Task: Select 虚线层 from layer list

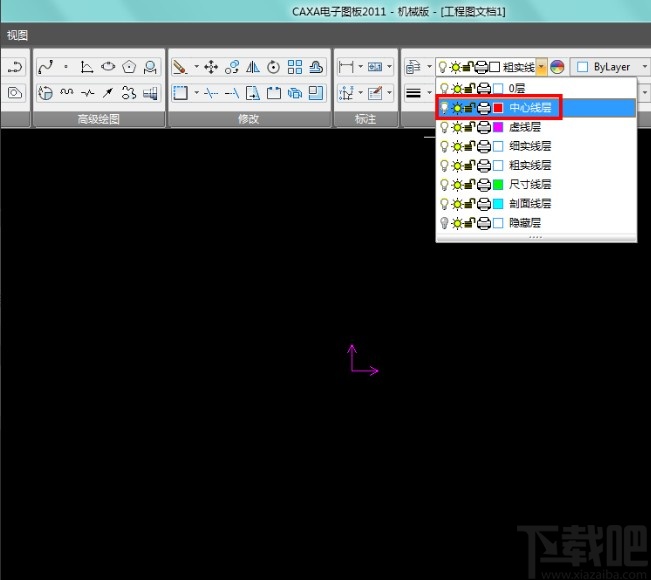Action: coord(536,127)
